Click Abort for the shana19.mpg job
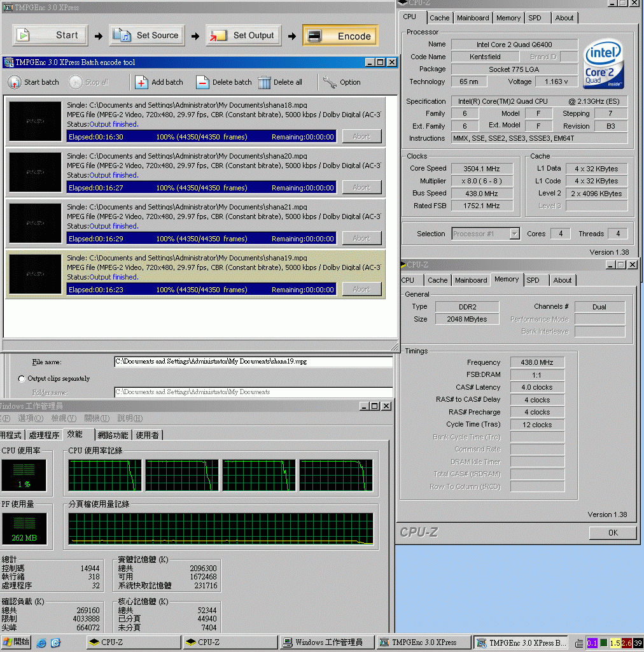 [361, 289]
